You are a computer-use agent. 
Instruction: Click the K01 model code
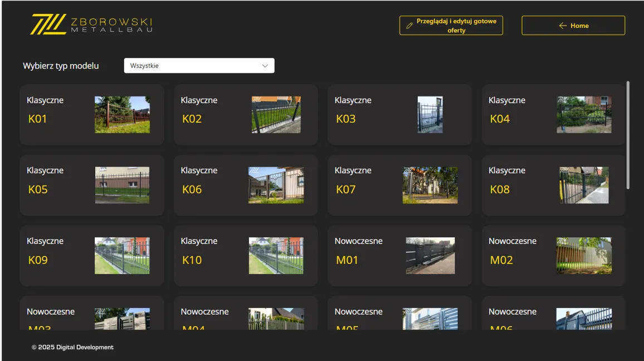pos(37,119)
